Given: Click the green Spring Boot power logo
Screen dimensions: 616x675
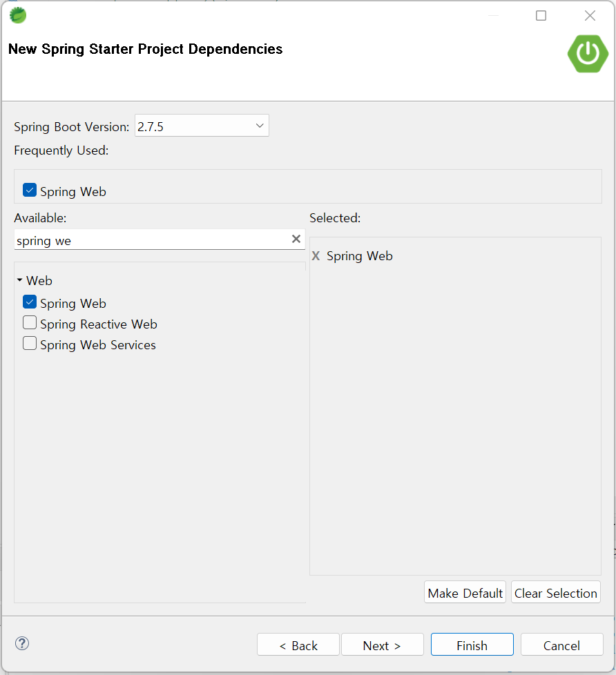Looking at the screenshot, I should pyautogui.click(x=588, y=54).
